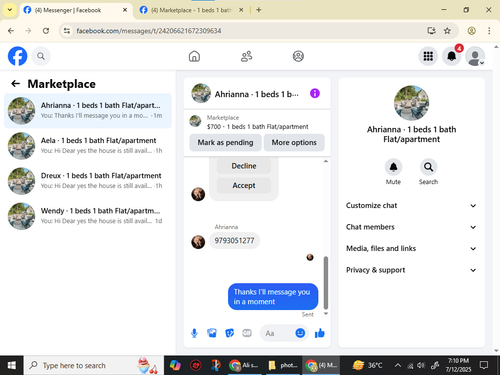The height and width of the screenshot is (375, 500).
Task: Click Ahrianna's avatar beside phone number
Action: click(x=198, y=242)
